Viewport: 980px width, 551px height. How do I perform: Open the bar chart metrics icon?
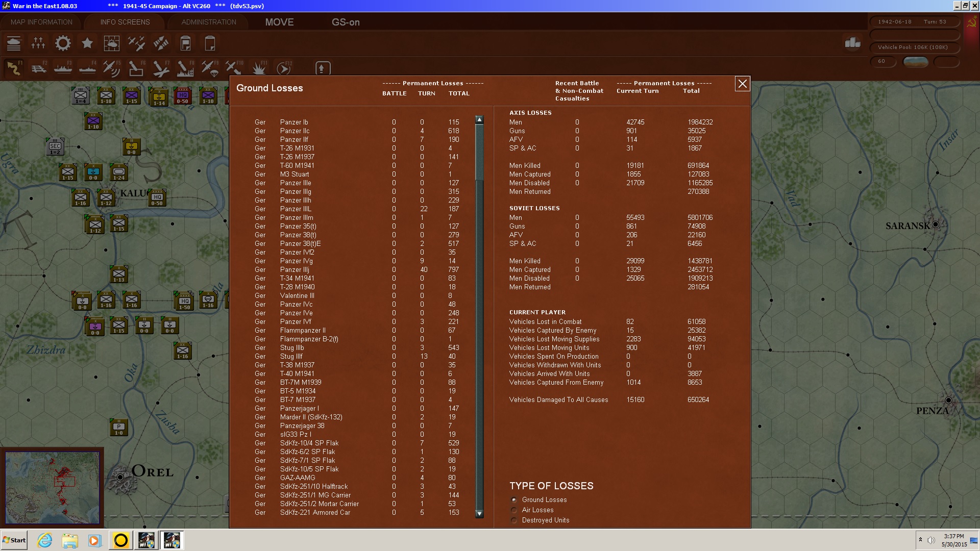pyautogui.click(x=852, y=43)
